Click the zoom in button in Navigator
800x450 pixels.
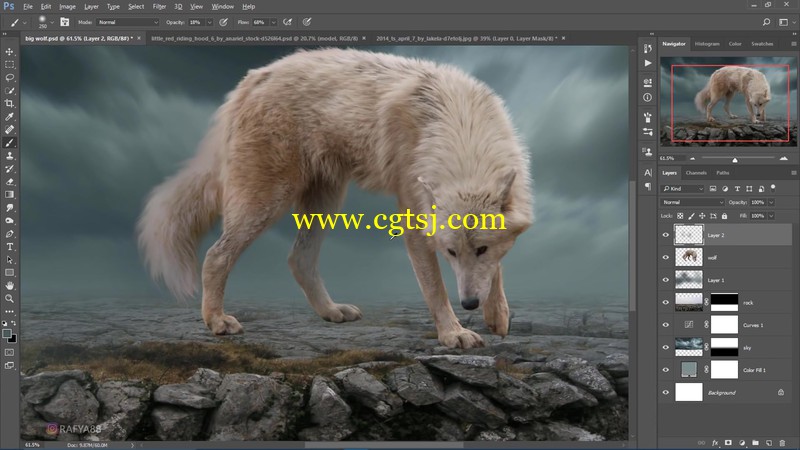pos(784,159)
